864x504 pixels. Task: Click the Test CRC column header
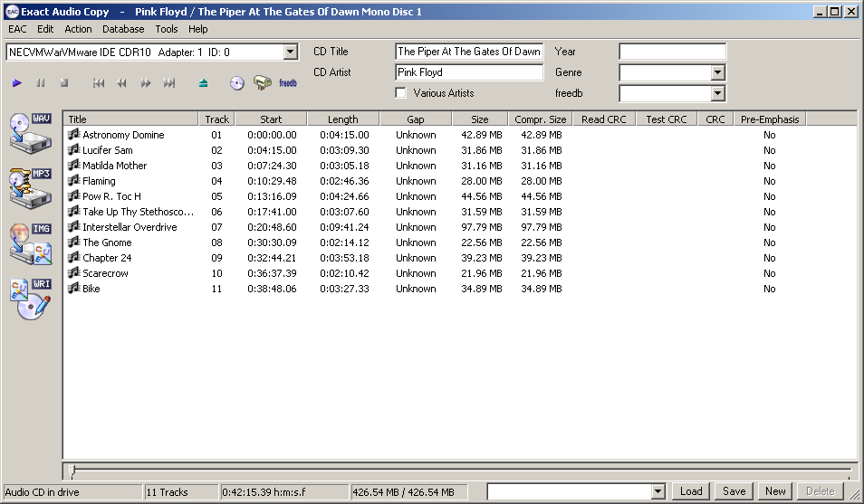(667, 119)
